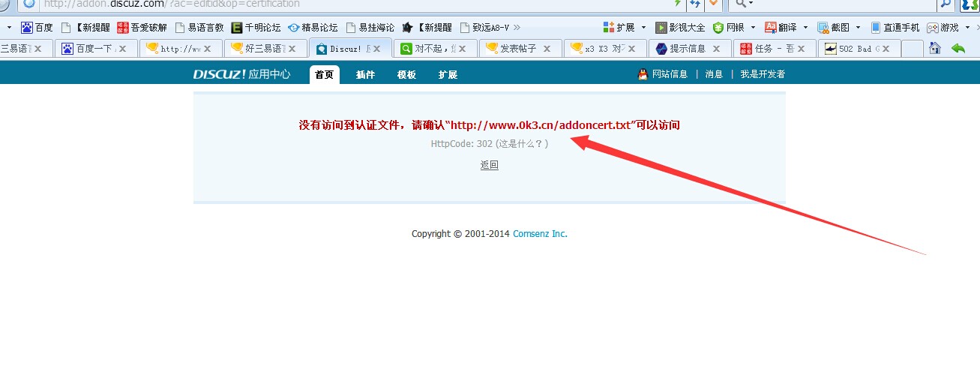Click the search magnifier button
The width and height of the screenshot is (980, 369).
pos(947,4)
